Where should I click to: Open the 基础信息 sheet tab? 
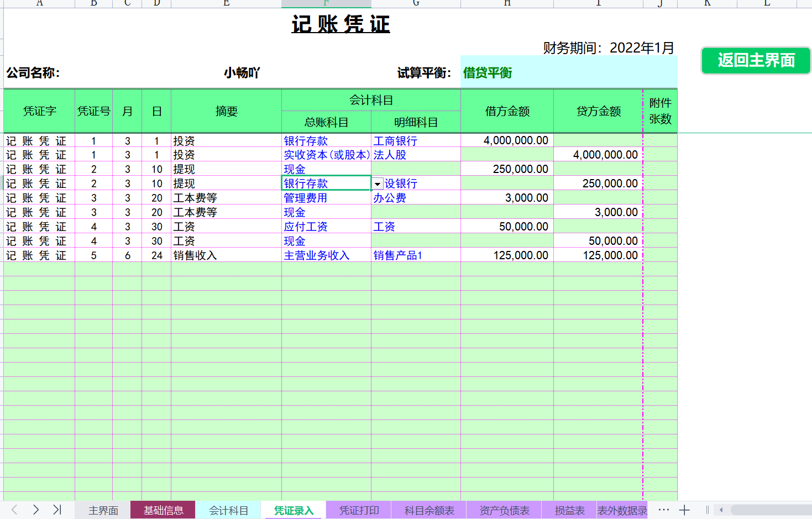tap(163, 510)
